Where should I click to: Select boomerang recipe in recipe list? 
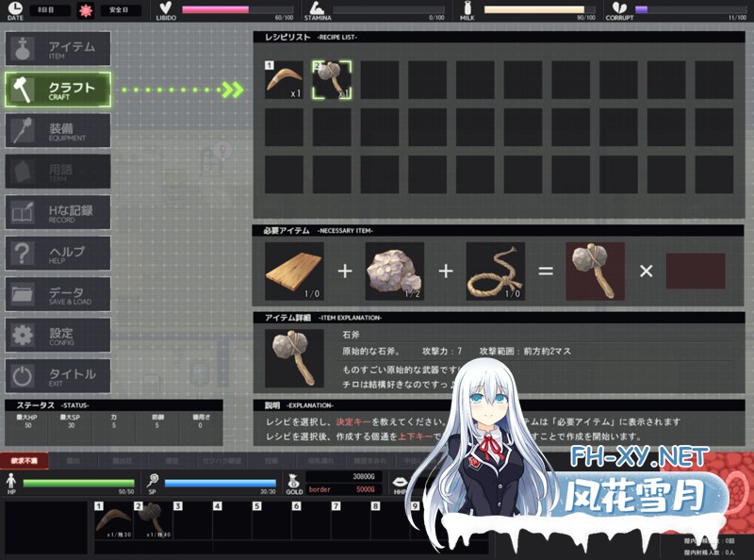[285, 80]
